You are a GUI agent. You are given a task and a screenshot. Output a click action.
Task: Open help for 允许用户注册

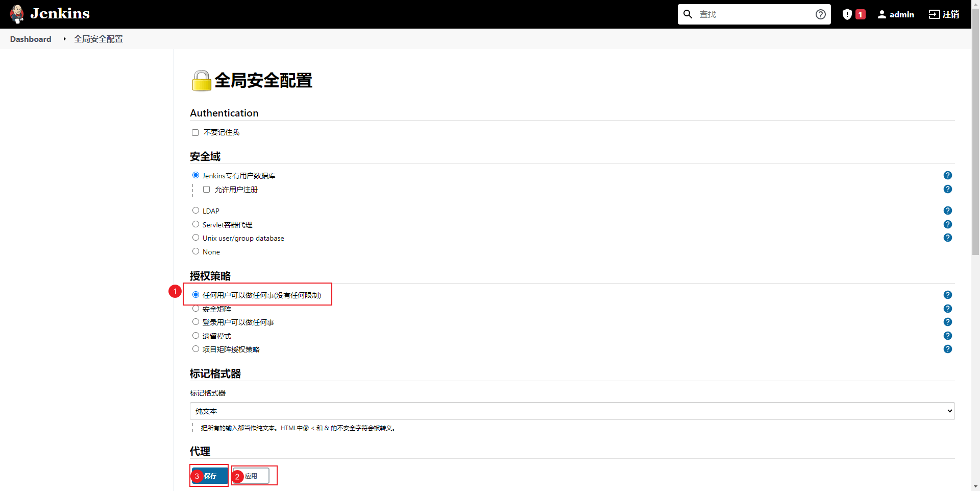click(x=948, y=189)
